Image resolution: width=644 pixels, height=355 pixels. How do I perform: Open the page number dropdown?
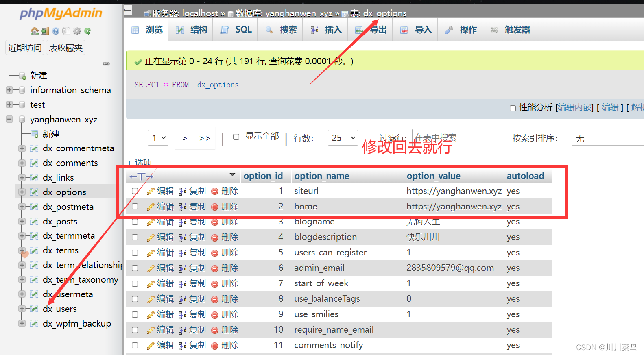[158, 138]
